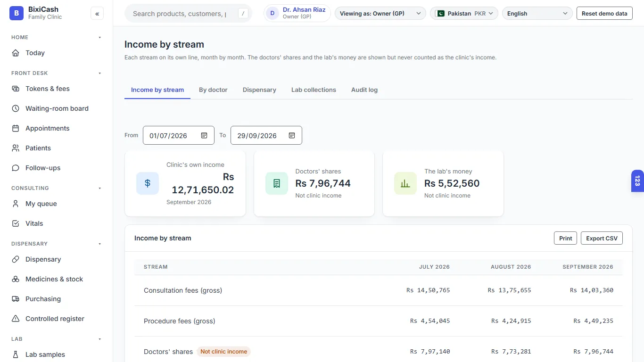Switch to the Dispensary tab

(x=259, y=90)
